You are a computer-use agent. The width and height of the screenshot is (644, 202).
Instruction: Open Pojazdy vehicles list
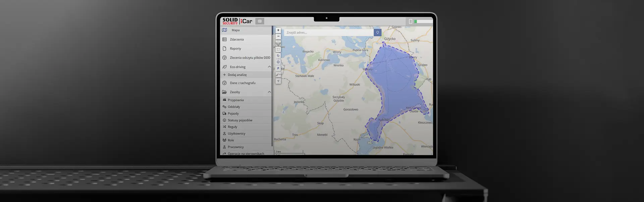pyautogui.click(x=233, y=114)
